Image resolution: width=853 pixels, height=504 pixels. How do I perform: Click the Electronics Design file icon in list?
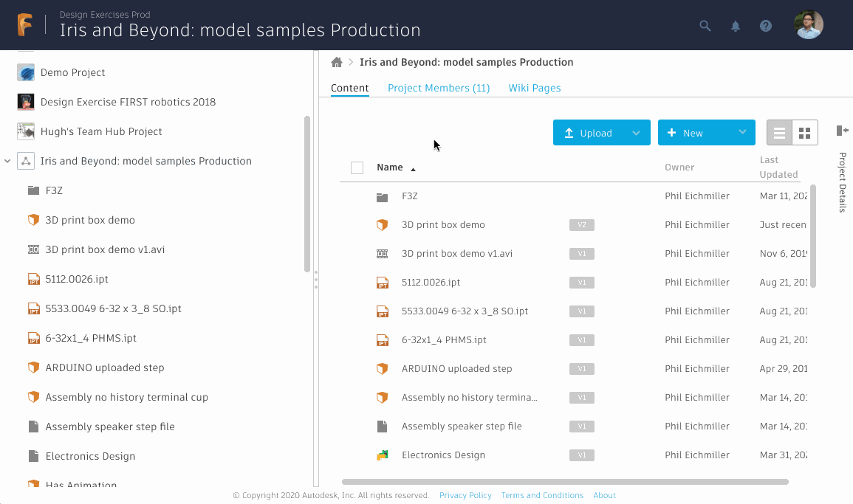(382, 455)
